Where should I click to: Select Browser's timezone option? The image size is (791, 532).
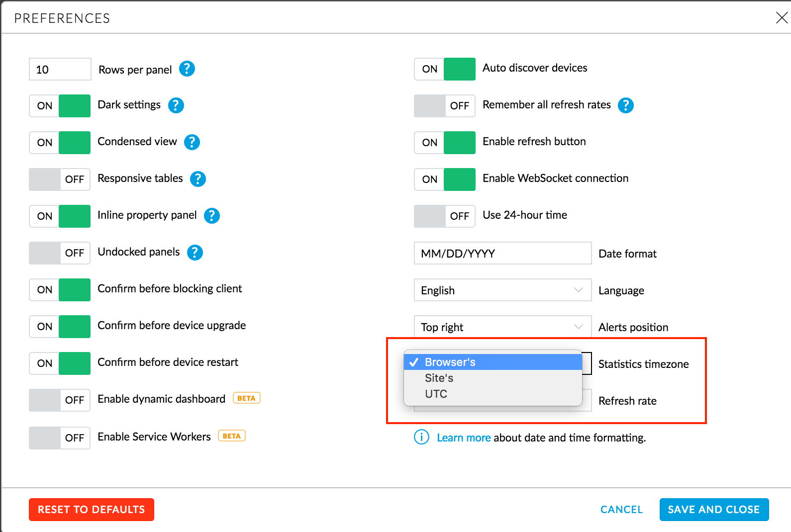point(450,362)
